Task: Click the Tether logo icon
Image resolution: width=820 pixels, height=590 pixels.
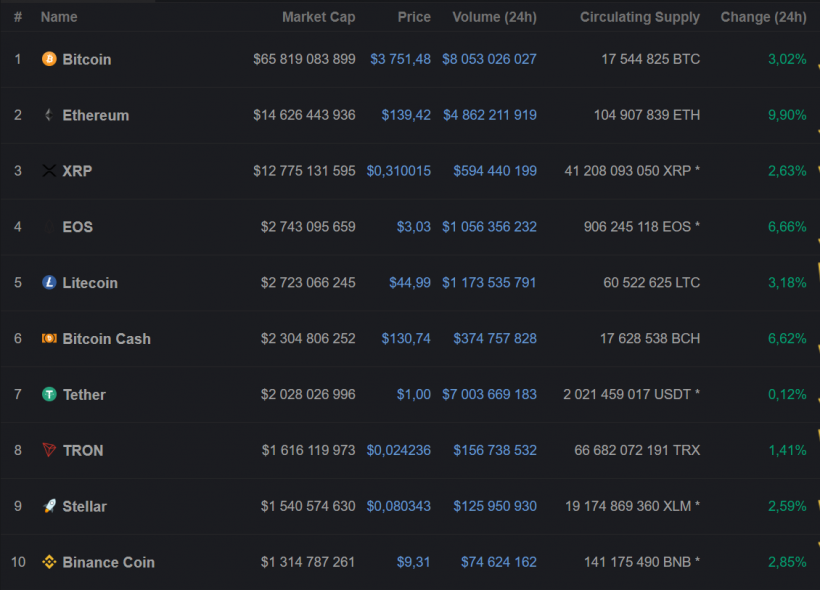Action: pos(49,395)
